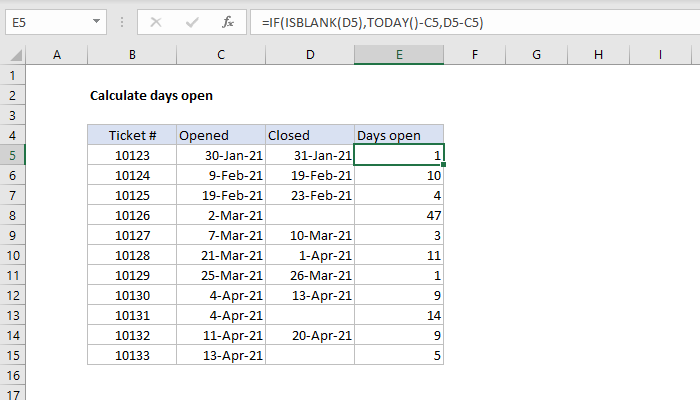Select the empty Closed cell for ticket 10131
Screen dimensions: 700x400
[x=310, y=315]
